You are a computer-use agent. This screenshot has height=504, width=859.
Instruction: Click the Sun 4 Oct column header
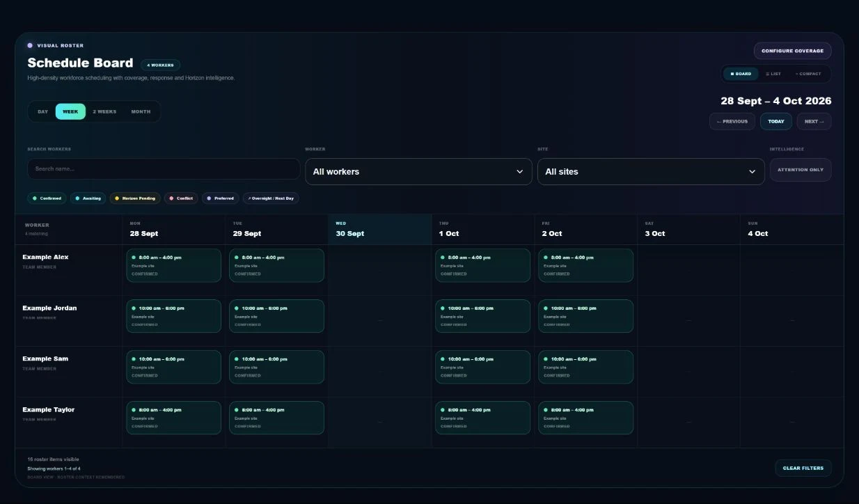point(792,229)
